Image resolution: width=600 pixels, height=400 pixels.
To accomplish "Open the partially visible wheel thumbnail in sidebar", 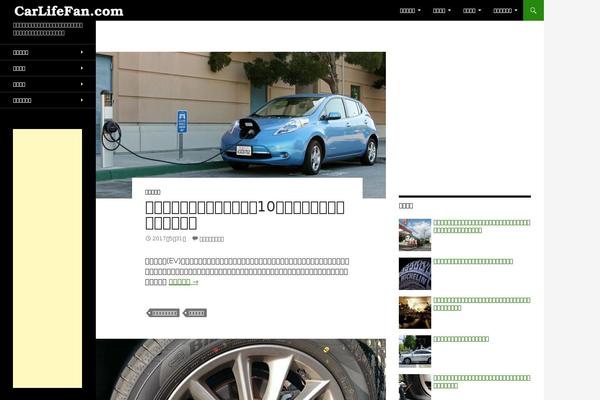I will [x=415, y=387].
